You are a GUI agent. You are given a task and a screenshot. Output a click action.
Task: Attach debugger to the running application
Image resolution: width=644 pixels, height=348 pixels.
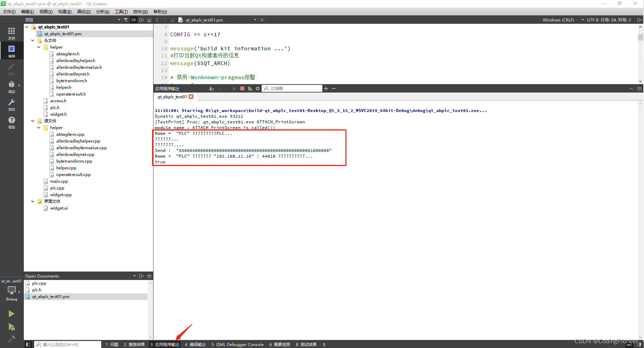click(x=250, y=89)
